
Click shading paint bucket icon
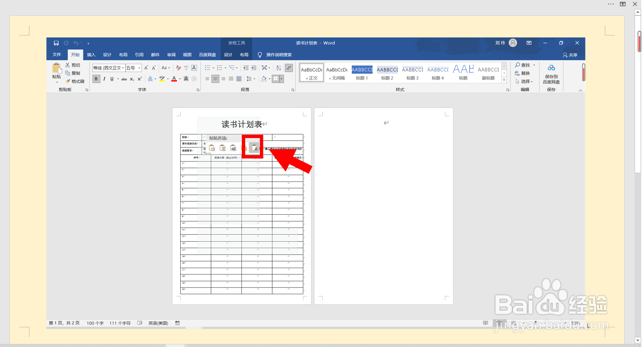264,79
